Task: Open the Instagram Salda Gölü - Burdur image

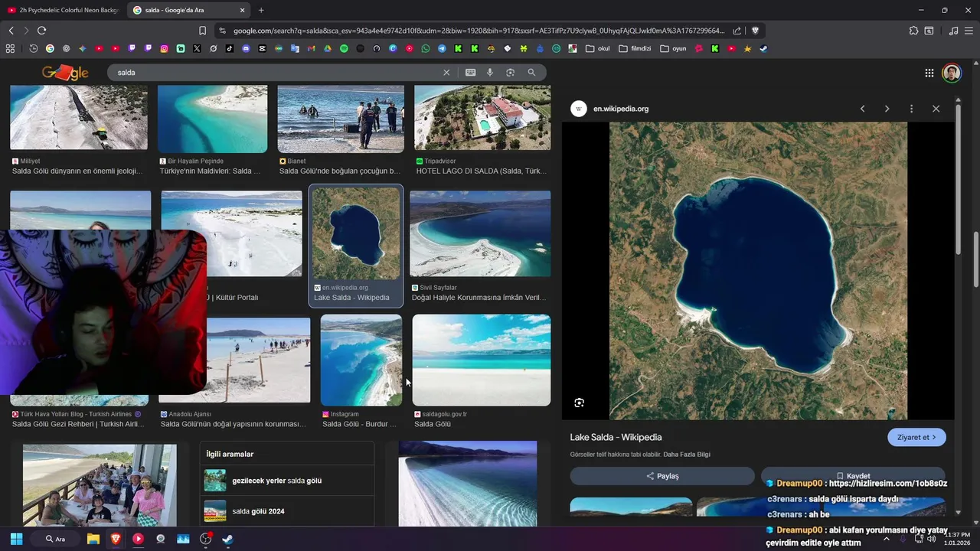Action: (x=361, y=360)
